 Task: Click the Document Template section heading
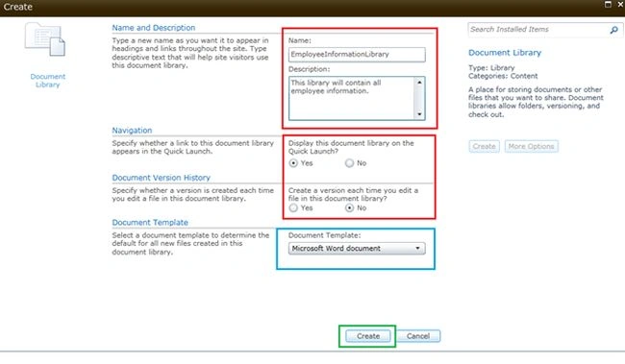point(150,223)
